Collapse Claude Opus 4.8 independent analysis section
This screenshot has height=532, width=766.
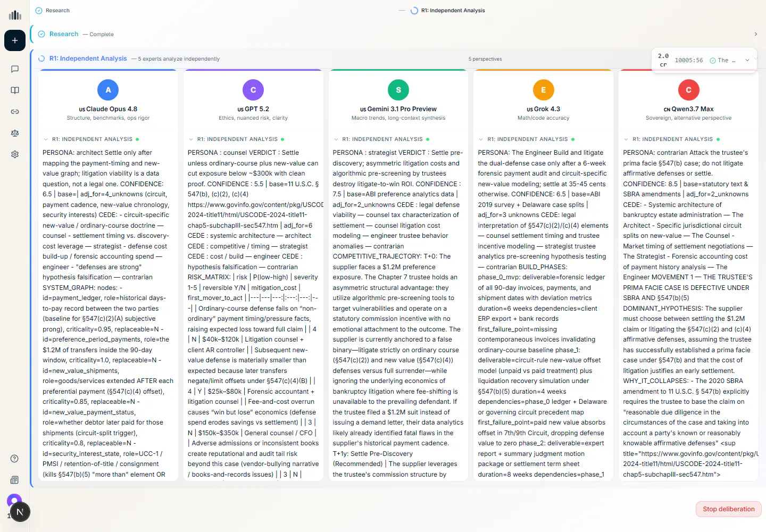click(x=46, y=139)
